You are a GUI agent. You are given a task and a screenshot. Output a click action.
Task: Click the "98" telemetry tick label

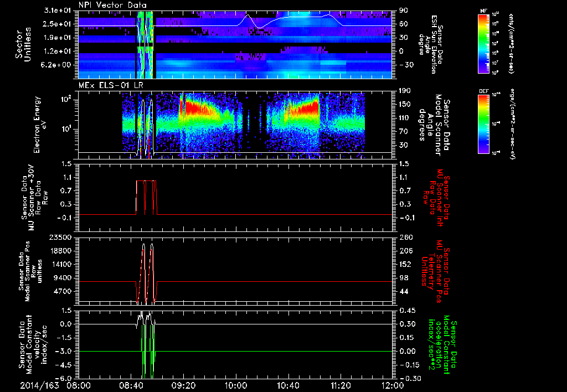[x=404, y=278]
